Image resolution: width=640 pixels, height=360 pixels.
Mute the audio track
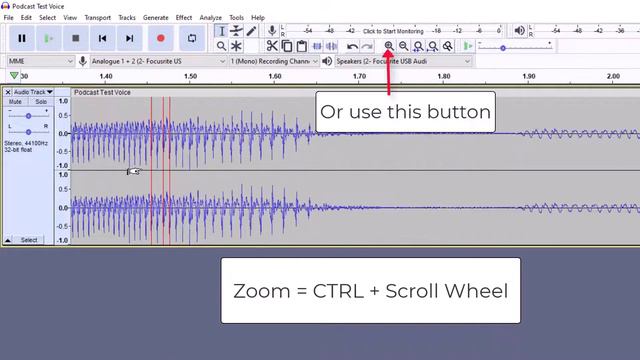point(15,102)
